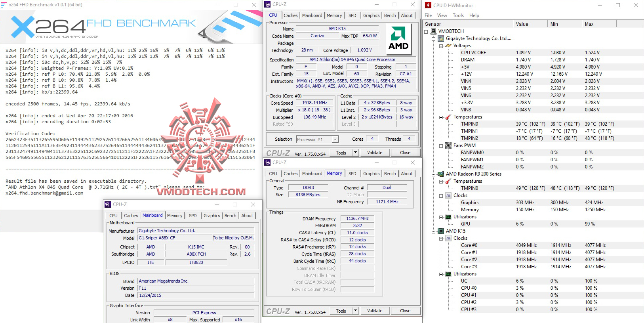Click the Value column header
The image size is (644, 323).
(530, 24)
